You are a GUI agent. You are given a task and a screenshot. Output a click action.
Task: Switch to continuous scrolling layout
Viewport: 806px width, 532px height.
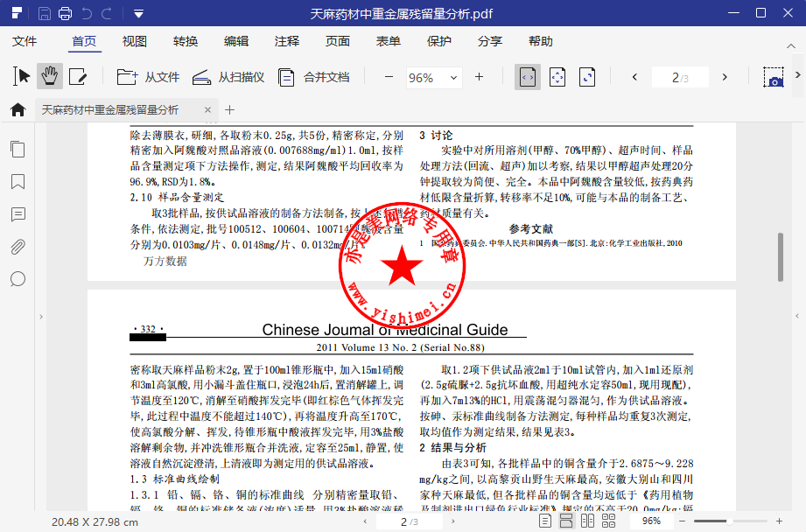coord(566,521)
